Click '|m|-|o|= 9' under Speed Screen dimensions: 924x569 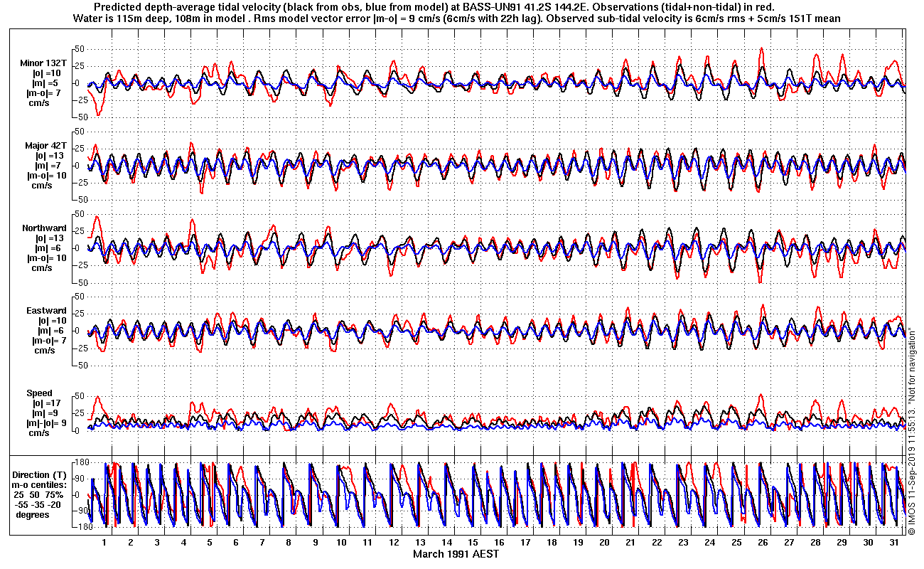46,422
